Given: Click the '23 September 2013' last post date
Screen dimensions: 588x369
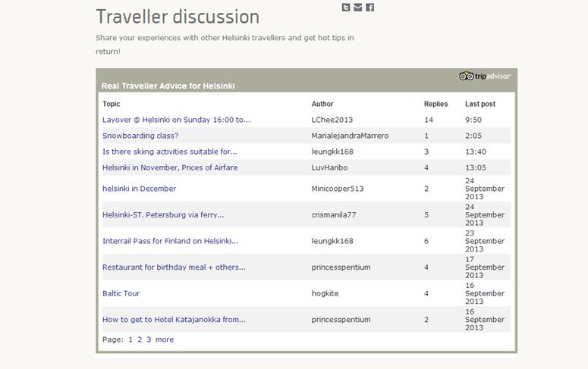Looking at the screenshot, I should tap(485, 241).
